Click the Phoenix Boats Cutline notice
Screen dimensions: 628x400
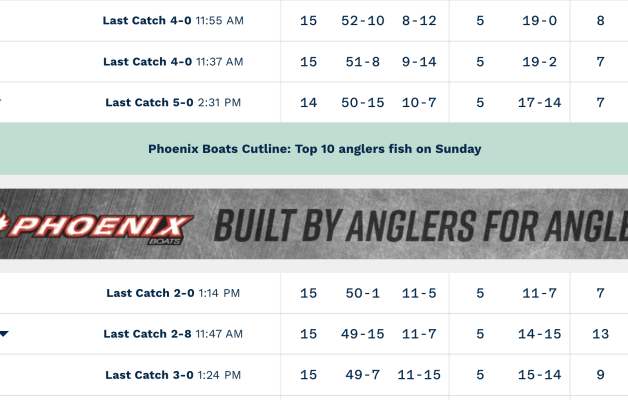click(x=314, y=149)
